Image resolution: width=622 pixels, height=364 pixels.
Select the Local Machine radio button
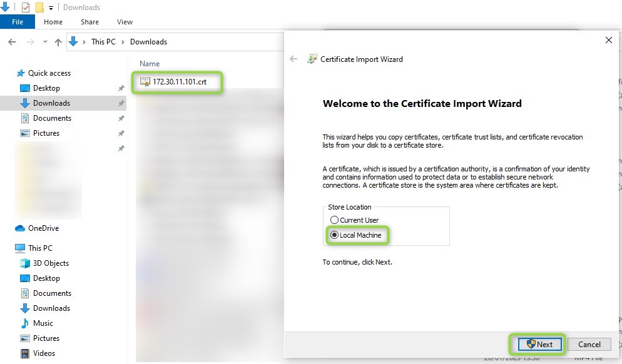point(334,235)
